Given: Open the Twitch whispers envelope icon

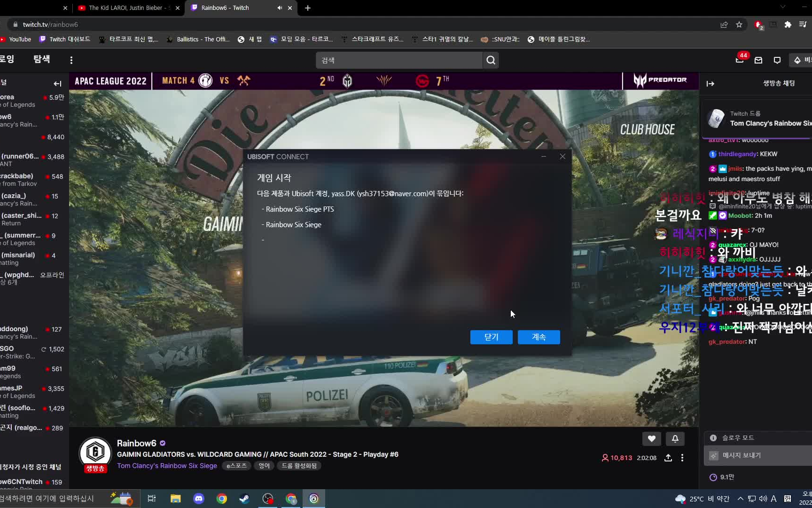Looking at the screenshot, I should pyautogui.click(x=758, y=60).
